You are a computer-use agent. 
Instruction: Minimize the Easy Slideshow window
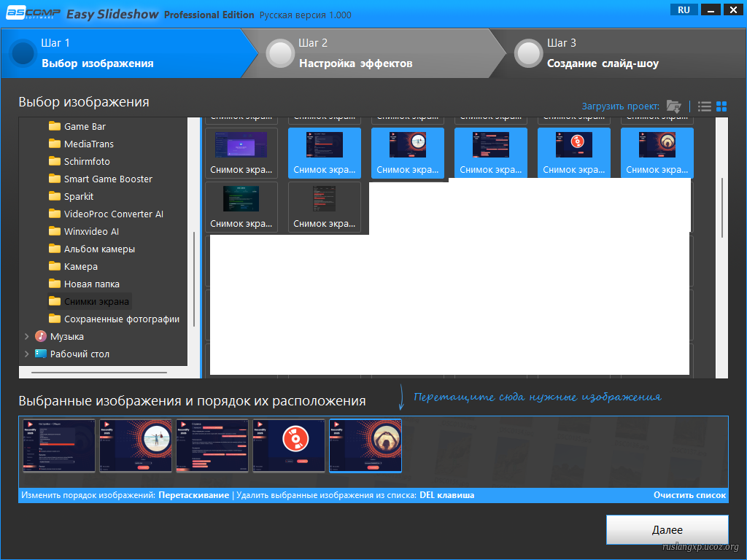711,10
